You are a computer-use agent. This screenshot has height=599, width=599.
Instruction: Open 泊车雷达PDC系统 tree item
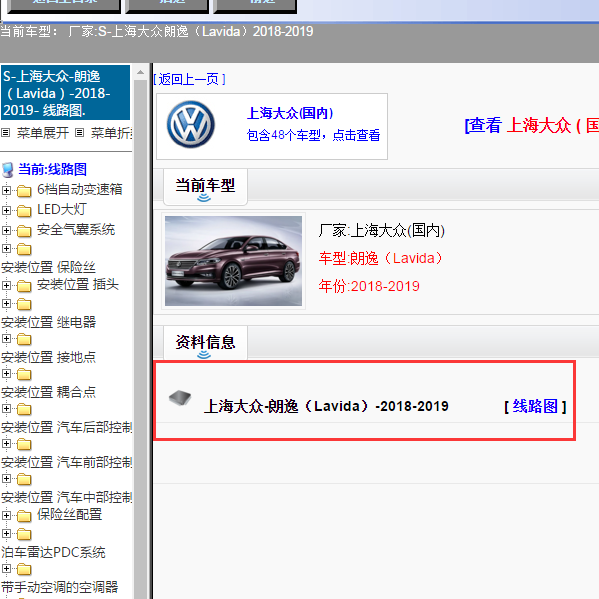point(53,552)
